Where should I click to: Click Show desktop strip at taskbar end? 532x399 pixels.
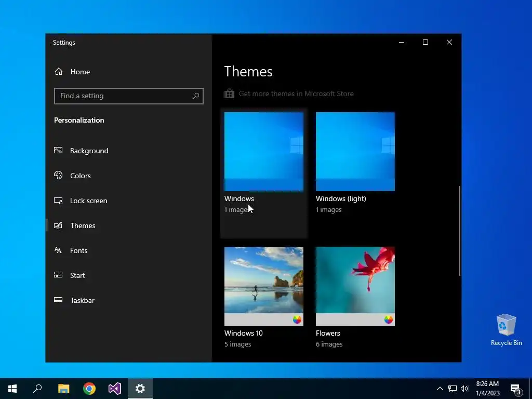(530, 389)
